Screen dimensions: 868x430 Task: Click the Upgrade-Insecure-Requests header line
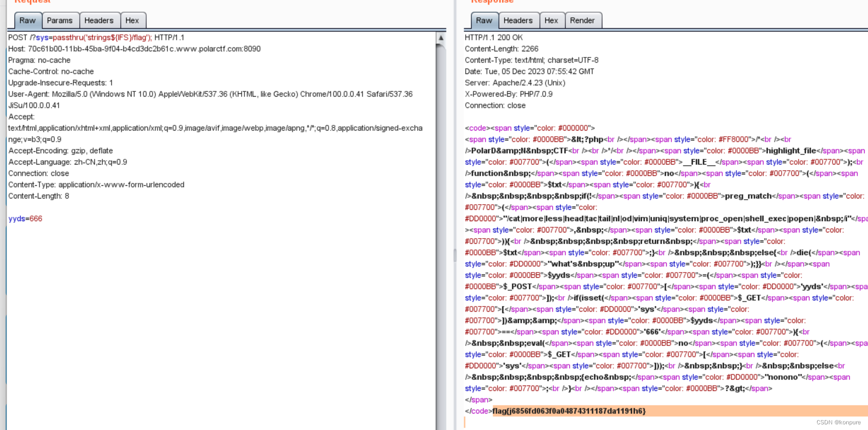(60, 83)
